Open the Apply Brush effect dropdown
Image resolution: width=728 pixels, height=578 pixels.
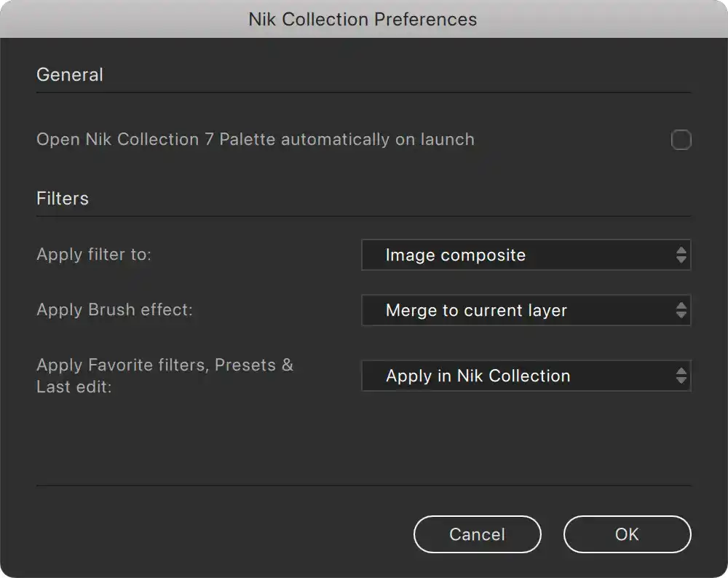point(526,310)
